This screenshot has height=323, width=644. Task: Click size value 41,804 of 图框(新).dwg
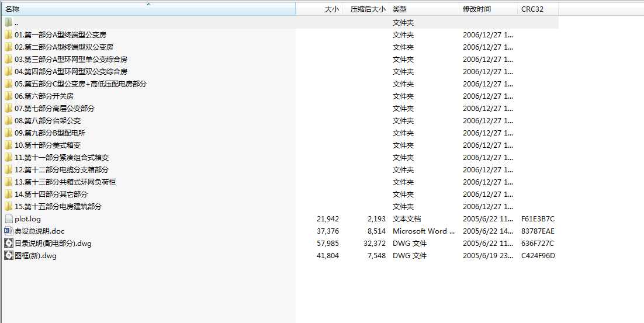[x=328, y=256]
